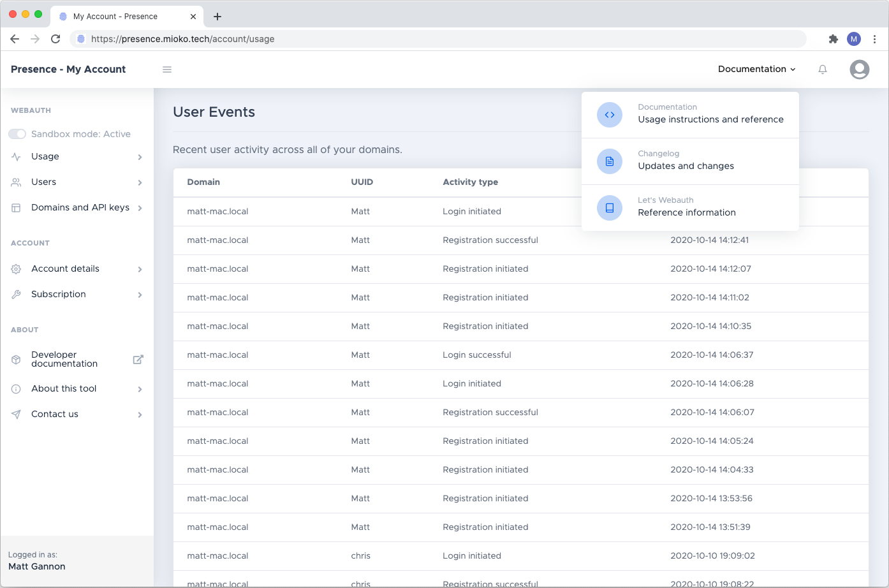Collapse the Documentation dropdown in header
The image size is (889, 588).
click(757, 69)
